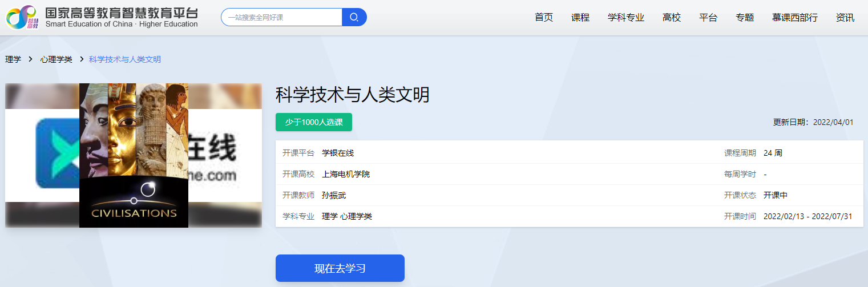The image size is (868, 287).
Task: Open the 慕课西部行 page
Action: (x=794, y=17)
